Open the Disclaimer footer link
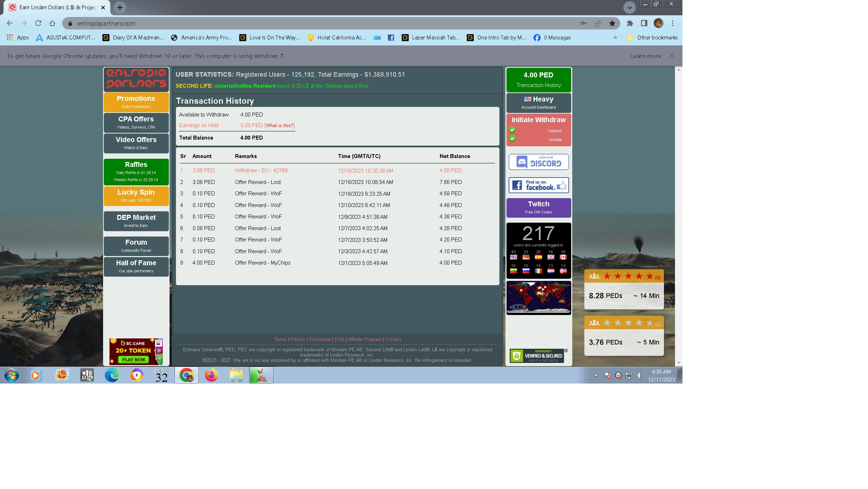868x489 pixels. (x=320, y=339)
